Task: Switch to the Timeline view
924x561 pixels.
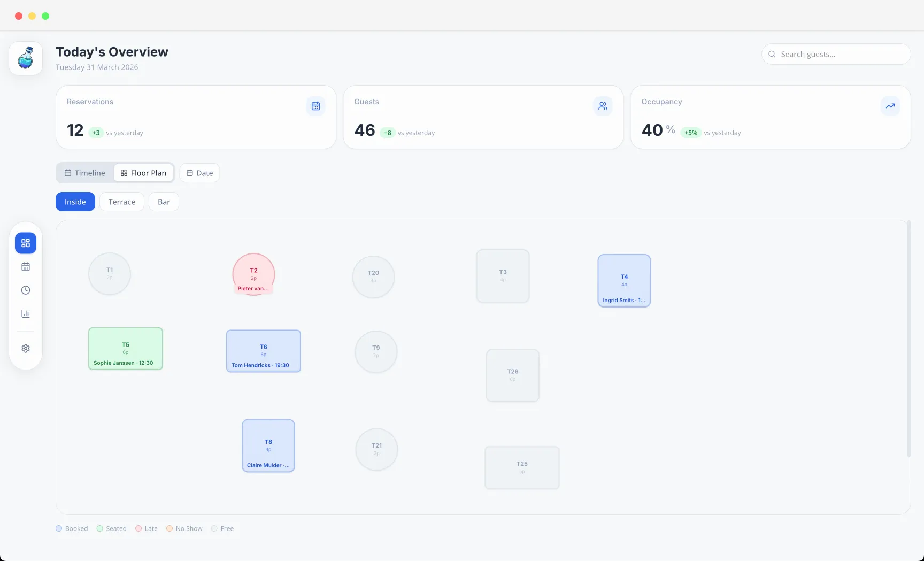Action: coord(85,173)
